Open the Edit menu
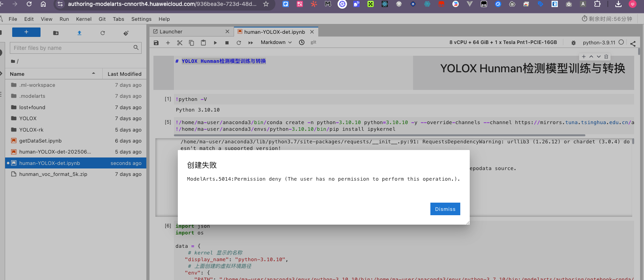The height and width of the screenshot is (280, 644). tap(29, 19)
